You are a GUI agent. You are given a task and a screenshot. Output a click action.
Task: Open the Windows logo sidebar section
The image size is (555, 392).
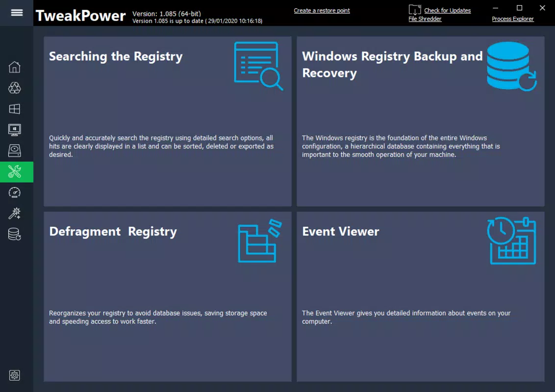coord(15,109)
